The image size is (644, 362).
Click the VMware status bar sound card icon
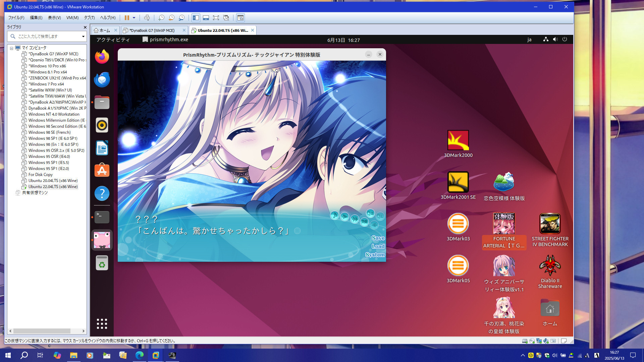546,341
